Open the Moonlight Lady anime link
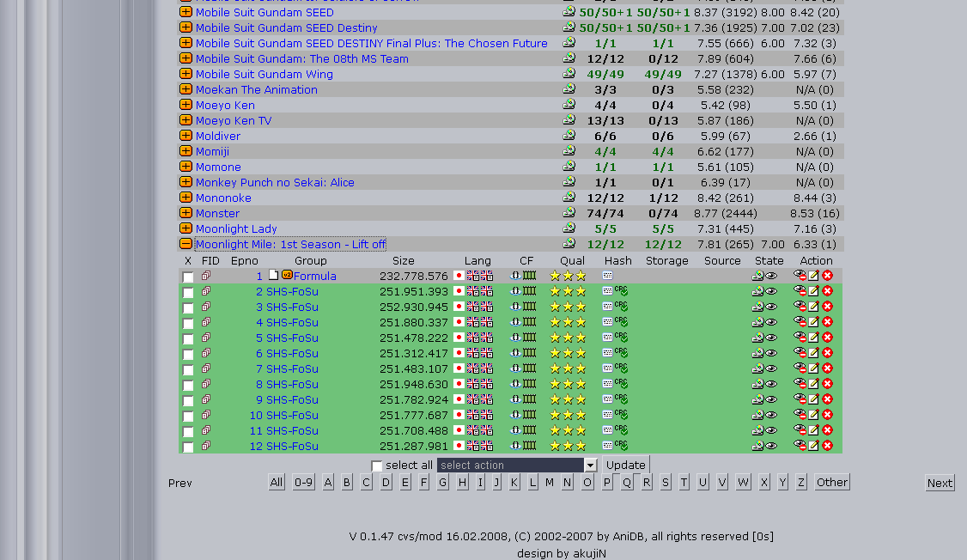 pyautogui.click(x=236, y=229)
